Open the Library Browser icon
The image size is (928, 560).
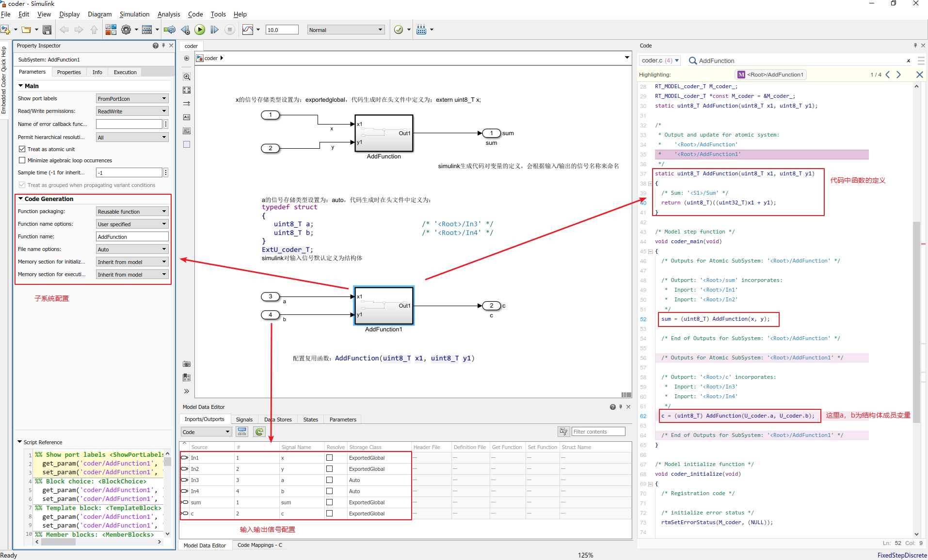click(x=111, y=30)
